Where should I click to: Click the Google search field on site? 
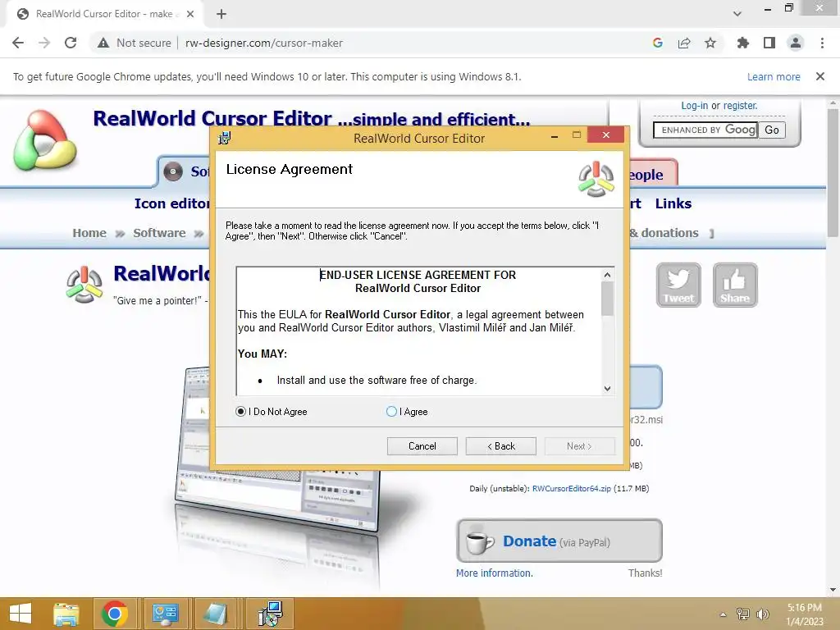click(x=705, y=130)
